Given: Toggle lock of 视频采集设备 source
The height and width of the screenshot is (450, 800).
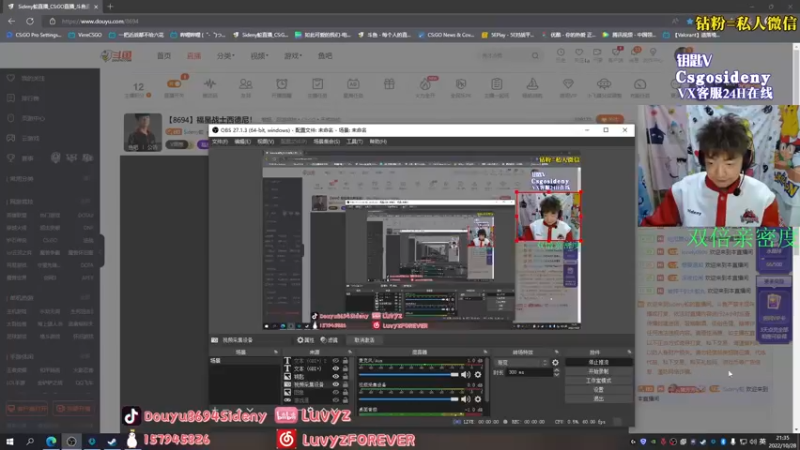Looking at the screenshot, I should [x=345, y=384].
